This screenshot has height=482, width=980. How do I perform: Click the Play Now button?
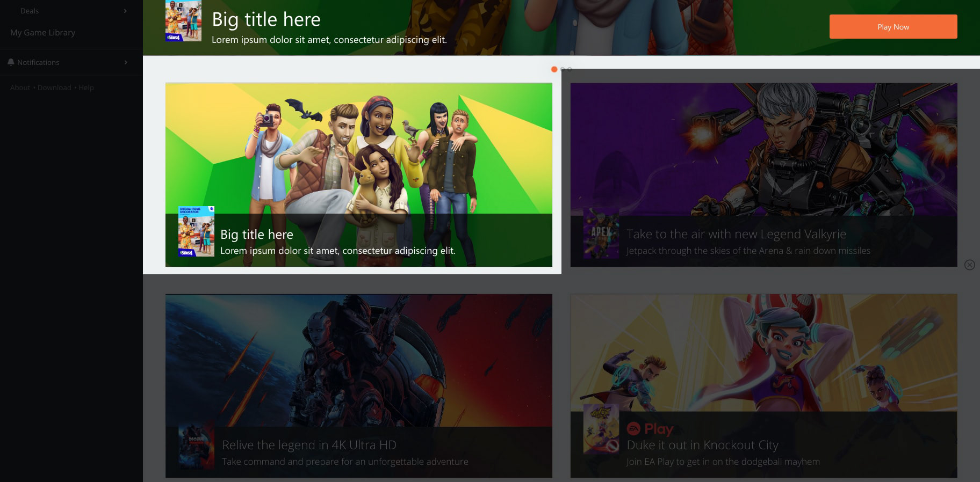(x=893, y=26)
